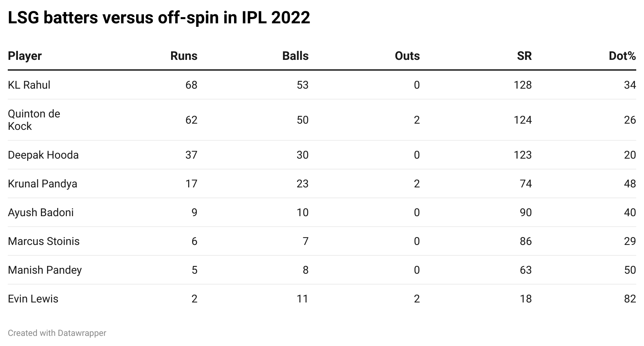The width and height of the screenshot is (644, 346).
Task: Click Quinton de Kock's 62 runs cell
Action: [191, 120]
